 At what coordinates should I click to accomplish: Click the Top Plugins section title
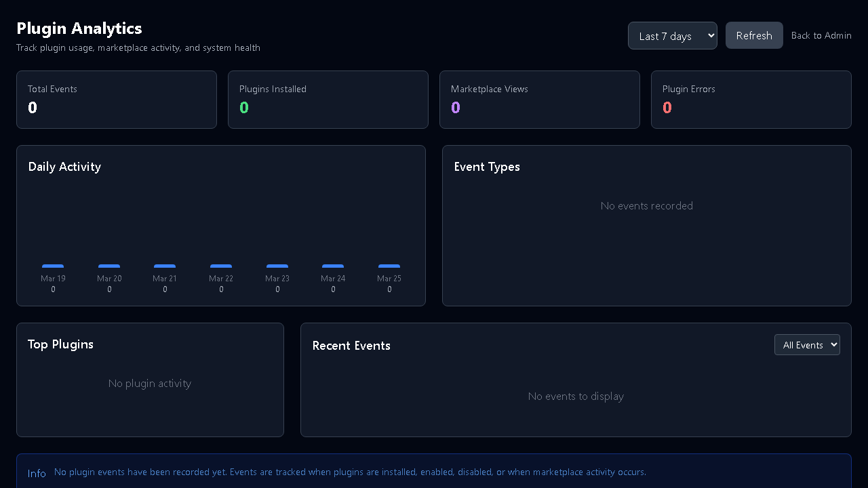(x=60, y=344)
